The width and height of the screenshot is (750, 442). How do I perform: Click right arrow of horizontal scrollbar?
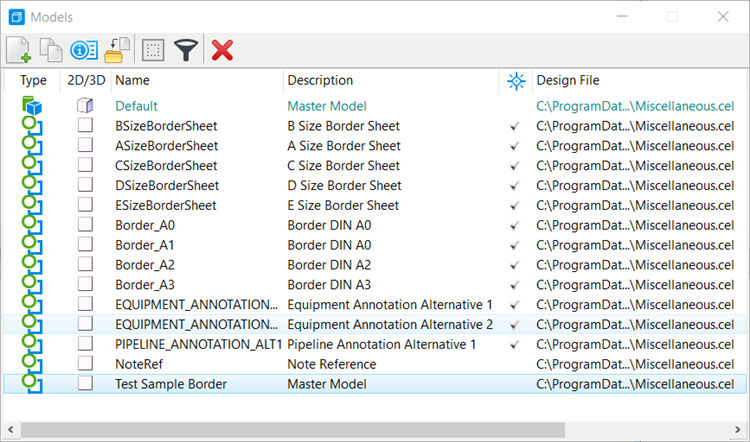[738, 430]
